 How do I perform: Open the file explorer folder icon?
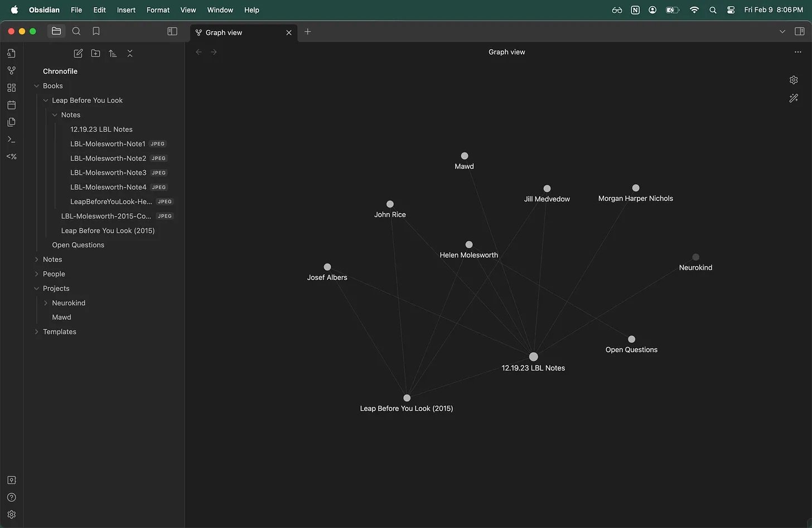[x=56, y=31]
